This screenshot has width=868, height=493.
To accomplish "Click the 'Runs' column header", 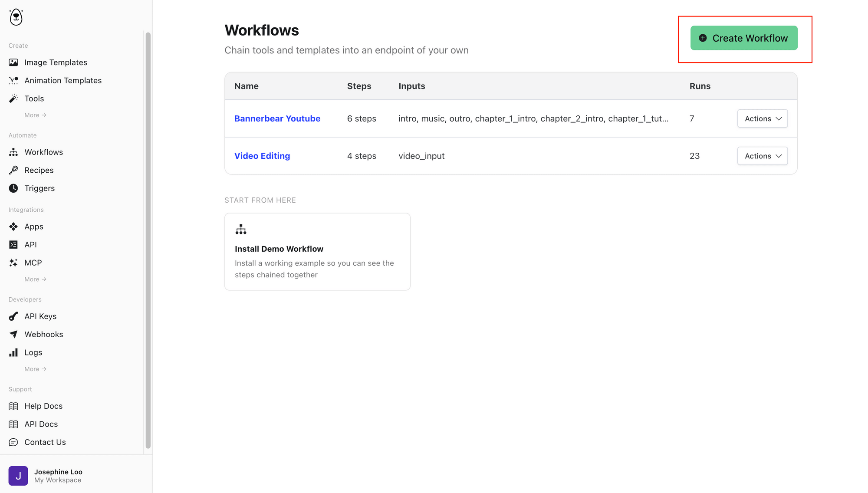I will [700, 86].
